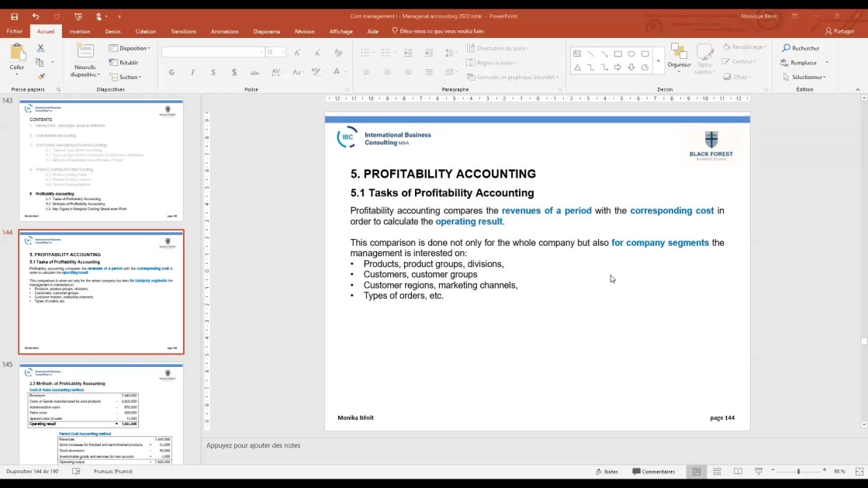The height and width of the screenshot is (488, 868).
Task: Click the Rechercher find button
Action: 801,48
